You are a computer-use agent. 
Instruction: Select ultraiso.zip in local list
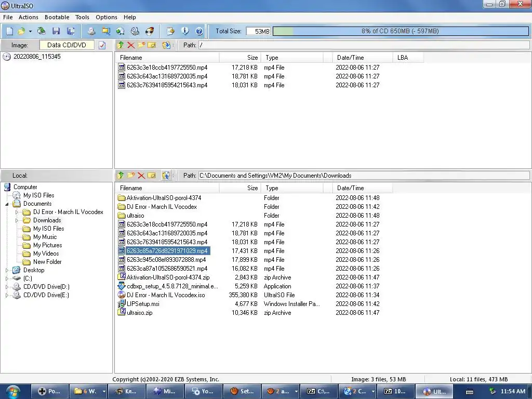click(x=139, y=313)
